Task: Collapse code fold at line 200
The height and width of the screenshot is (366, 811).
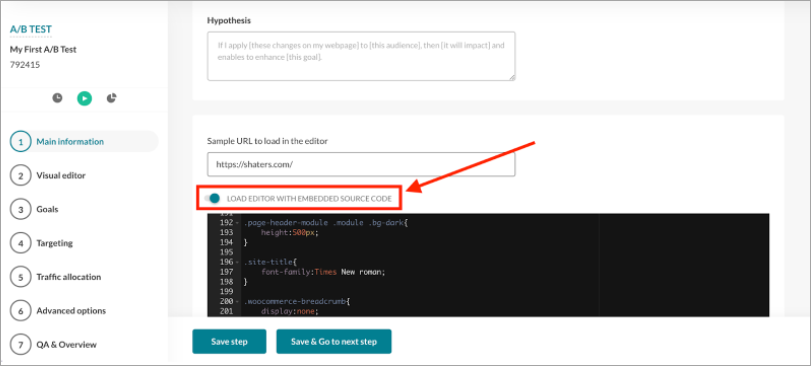Action: click(x=237, y=300)
